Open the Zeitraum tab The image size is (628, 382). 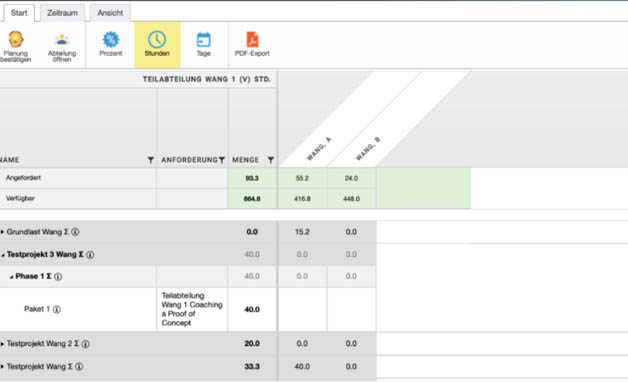pos(62,13)
